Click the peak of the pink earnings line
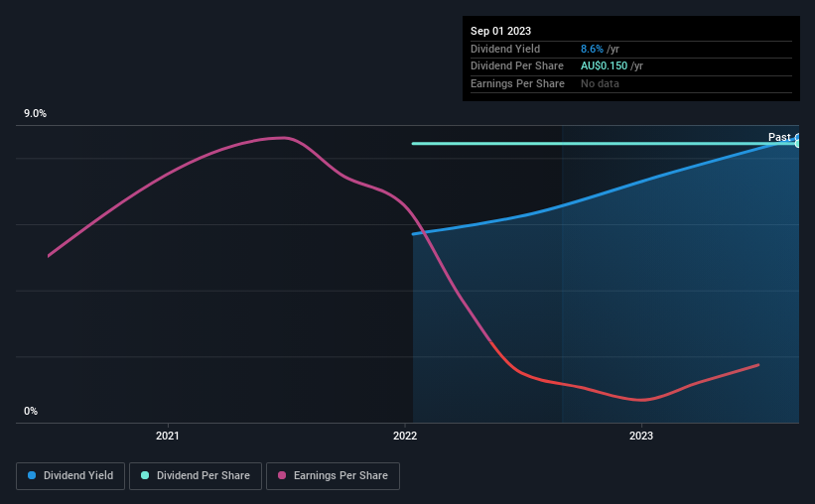 283,138
